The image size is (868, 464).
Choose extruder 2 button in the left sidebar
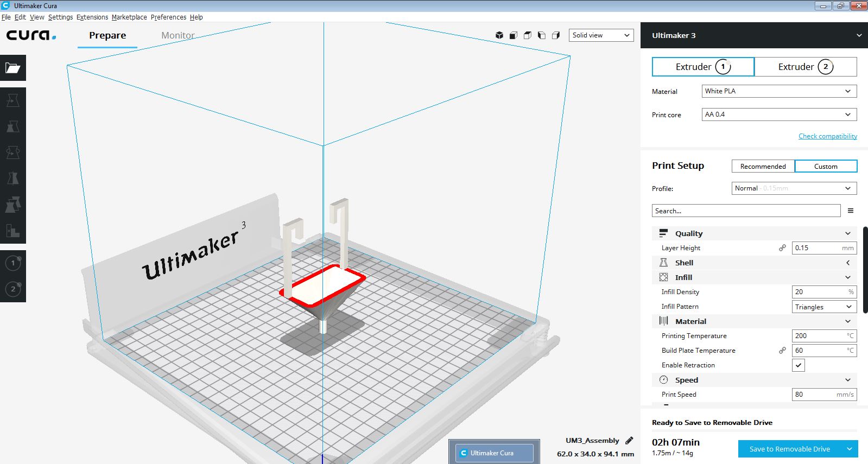coord(13,289)
